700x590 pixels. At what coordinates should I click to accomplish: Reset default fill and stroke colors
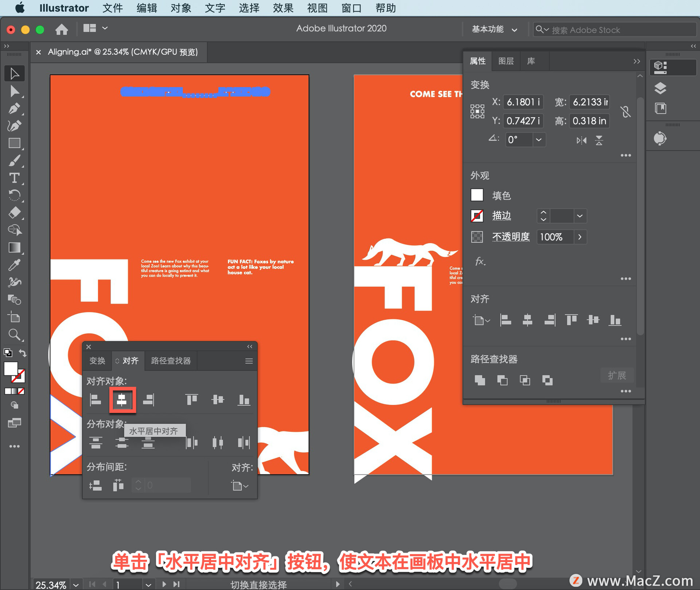(x=8, y=353)
